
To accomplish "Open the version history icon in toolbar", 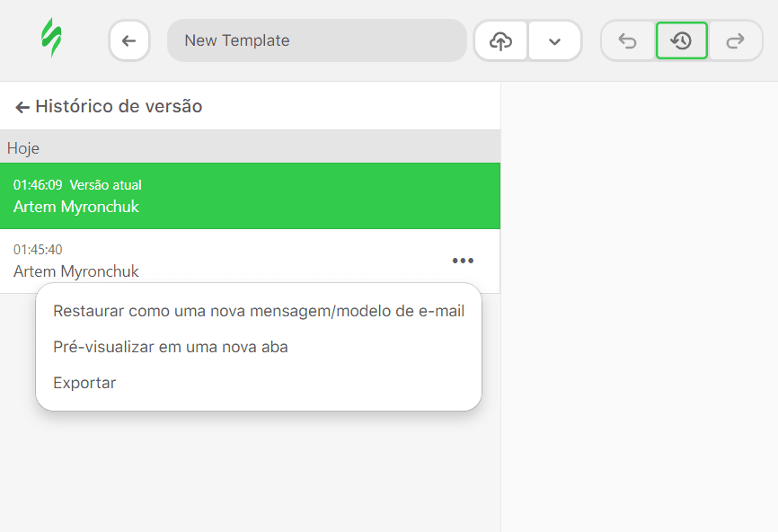I will click(682, 40).
